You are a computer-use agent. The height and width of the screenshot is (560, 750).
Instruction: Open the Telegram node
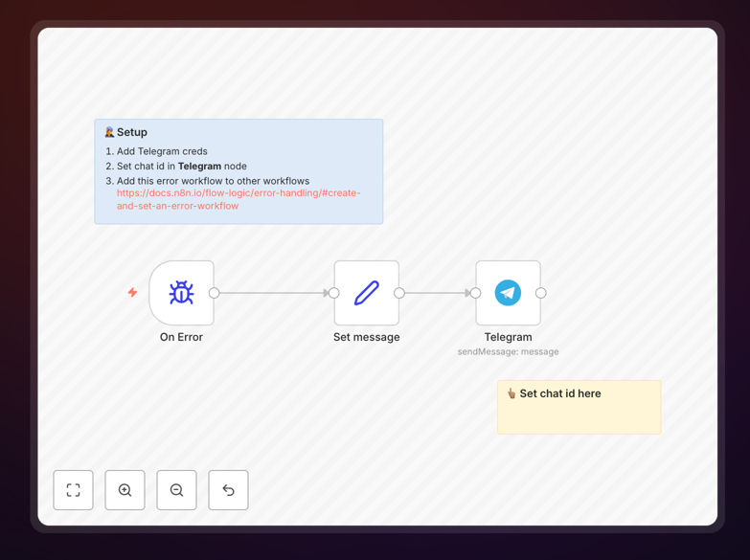click(508, 293)
